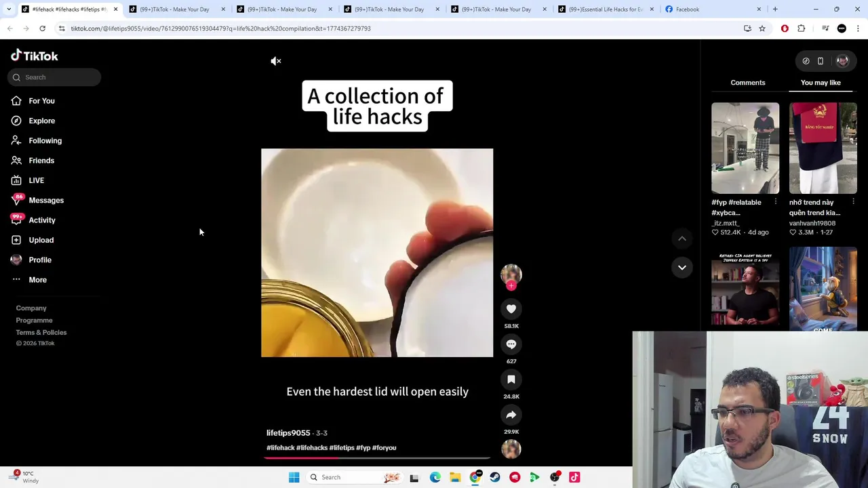The width and height of the screenshot is (868, 488).
Task: Expand the tab search dropdown
Action: [x=9, y=9]
